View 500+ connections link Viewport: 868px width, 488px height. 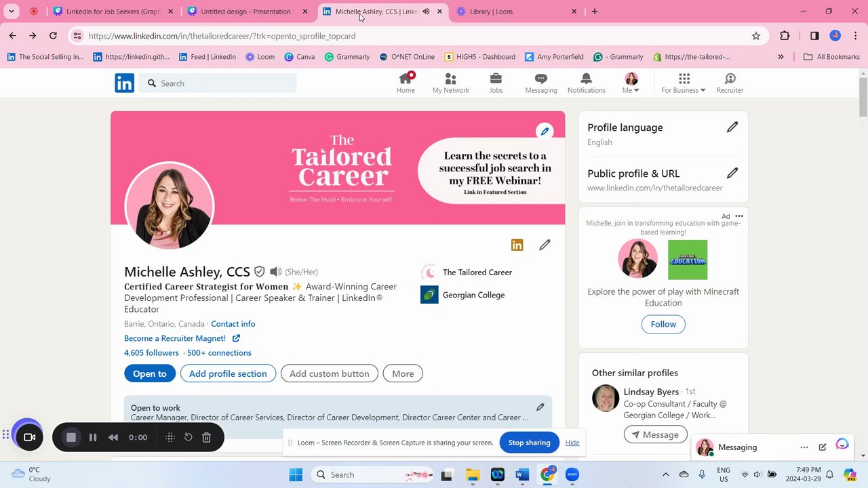[x=219, y=353]
